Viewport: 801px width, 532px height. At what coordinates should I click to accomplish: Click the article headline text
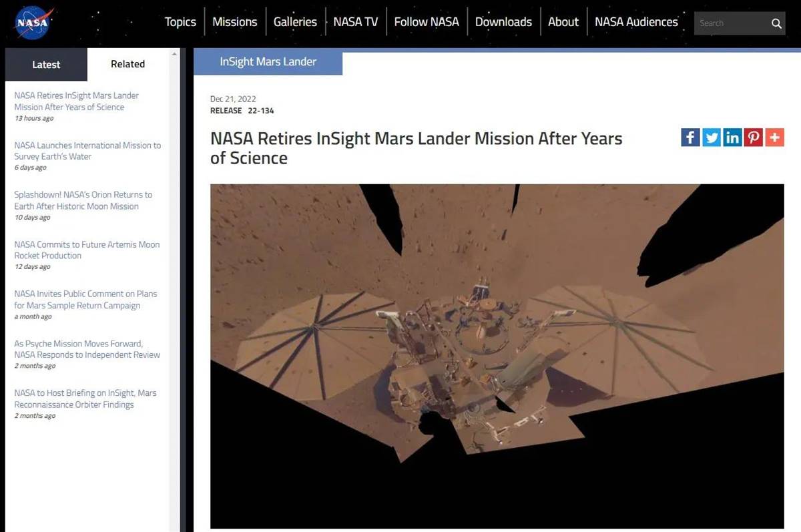click(x=416, y=148)
